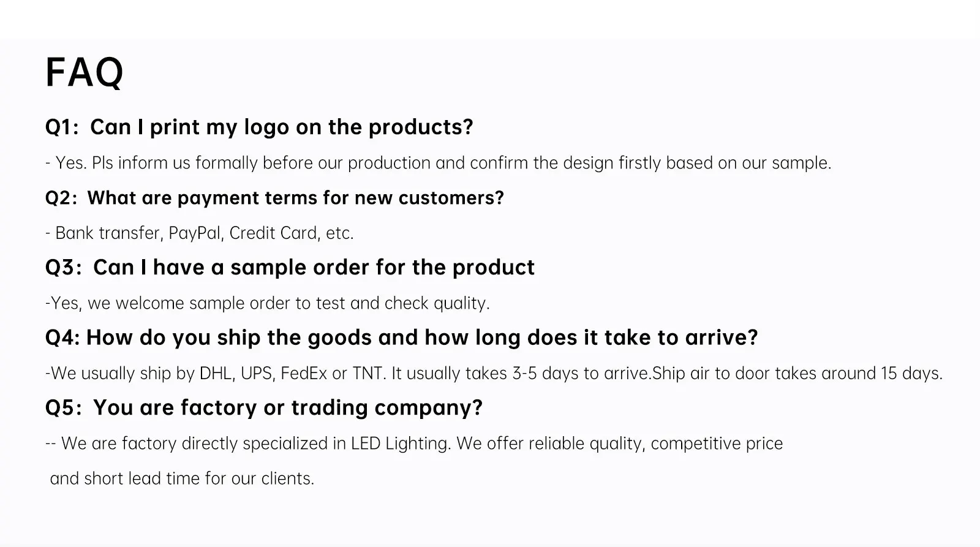This screenshot has width=980, height=547.
Task: Select the Q2 payment terms question
Action: pyautogui.click(x=274, y=198)
